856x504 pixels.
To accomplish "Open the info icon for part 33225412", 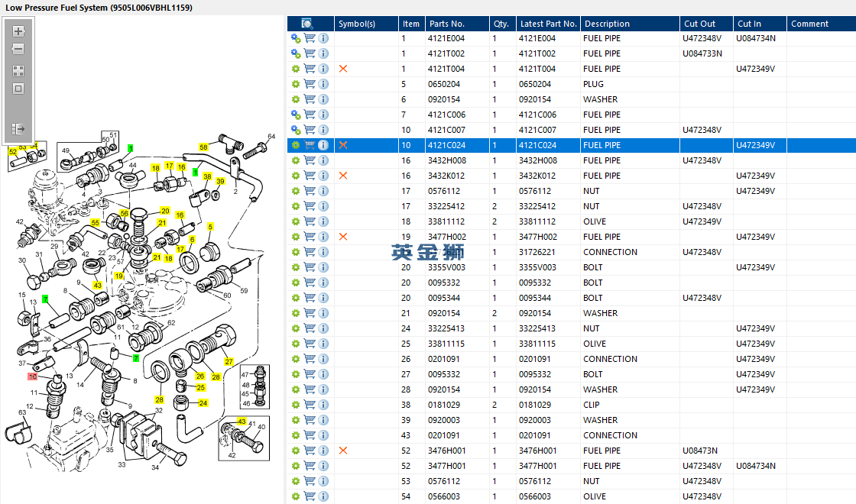I will 323,206.
